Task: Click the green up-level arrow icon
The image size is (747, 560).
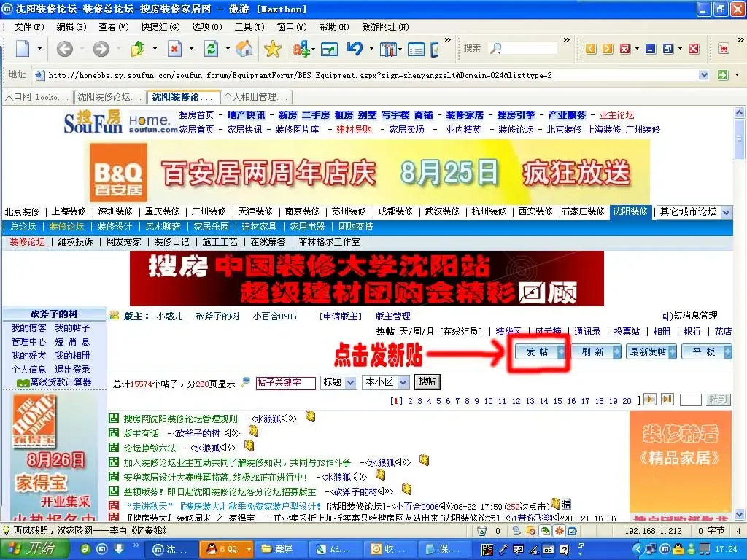Action: tap(138, 49)
